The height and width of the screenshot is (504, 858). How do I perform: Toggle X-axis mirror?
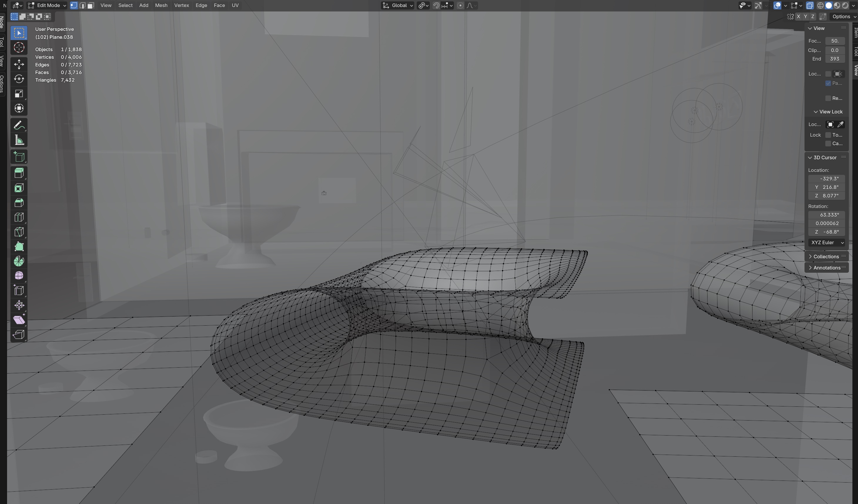798,16
